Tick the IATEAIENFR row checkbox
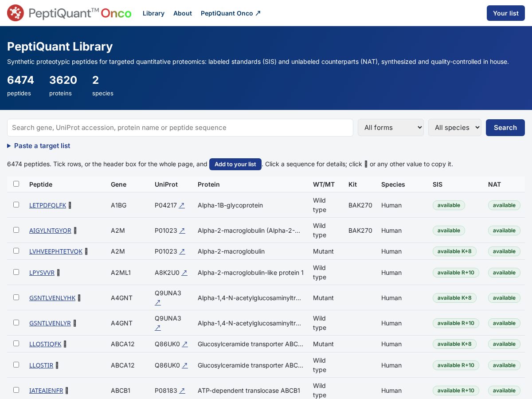Image resolution: width=532 pixels, height=399 pixels. point(16,390)
